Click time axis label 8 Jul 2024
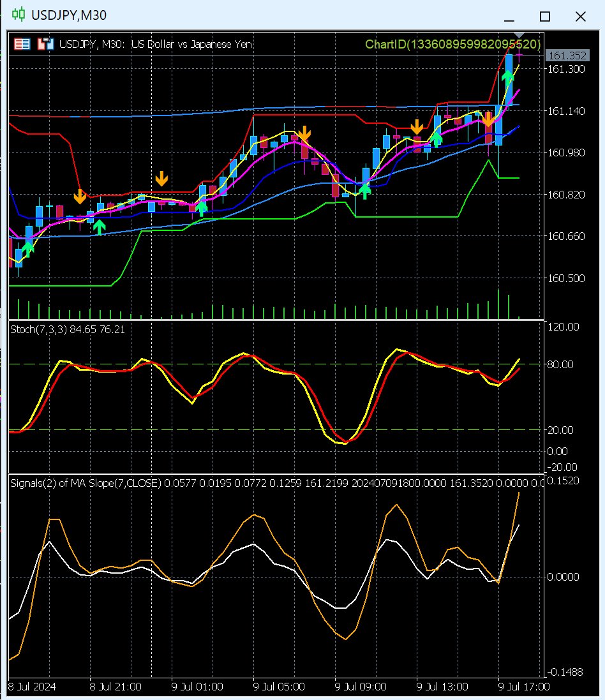 coord(32,687)
